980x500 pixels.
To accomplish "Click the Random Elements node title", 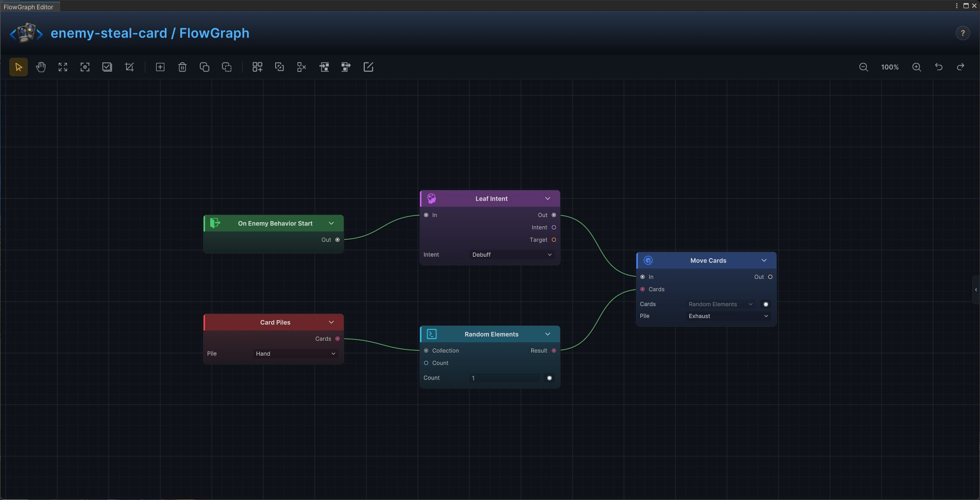I will click(492, 334).
